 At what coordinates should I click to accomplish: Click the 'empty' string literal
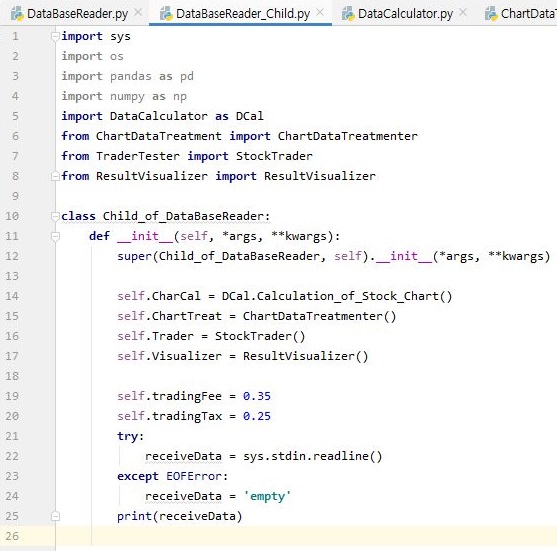pyautogui.click(x=267, y=496)
